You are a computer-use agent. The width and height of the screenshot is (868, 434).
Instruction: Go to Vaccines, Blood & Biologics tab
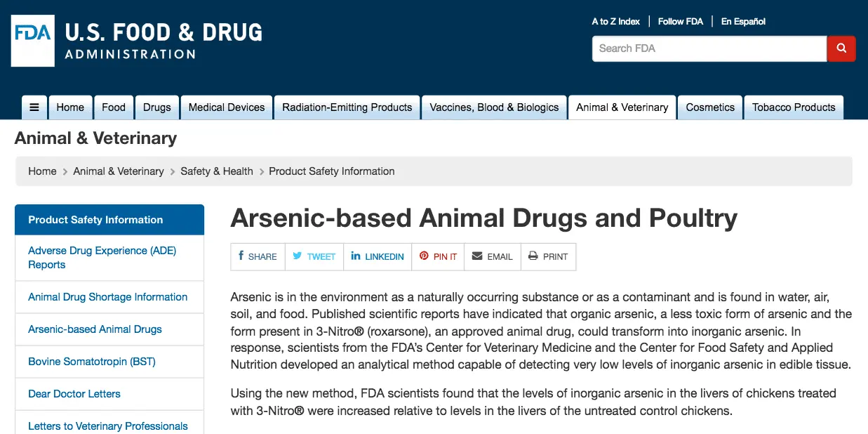coord(494,107)
